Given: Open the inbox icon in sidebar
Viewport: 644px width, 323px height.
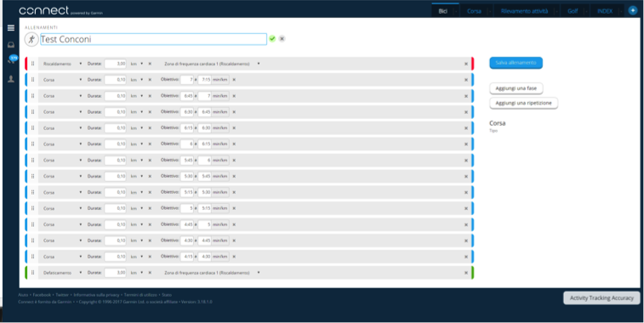Looking at the screenshot, I should tap(11, 45).
